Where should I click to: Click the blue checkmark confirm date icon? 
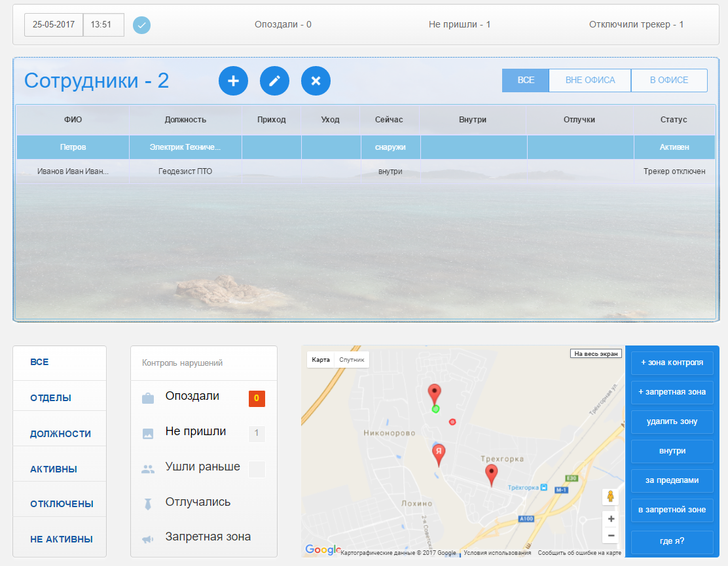(141, 26)
